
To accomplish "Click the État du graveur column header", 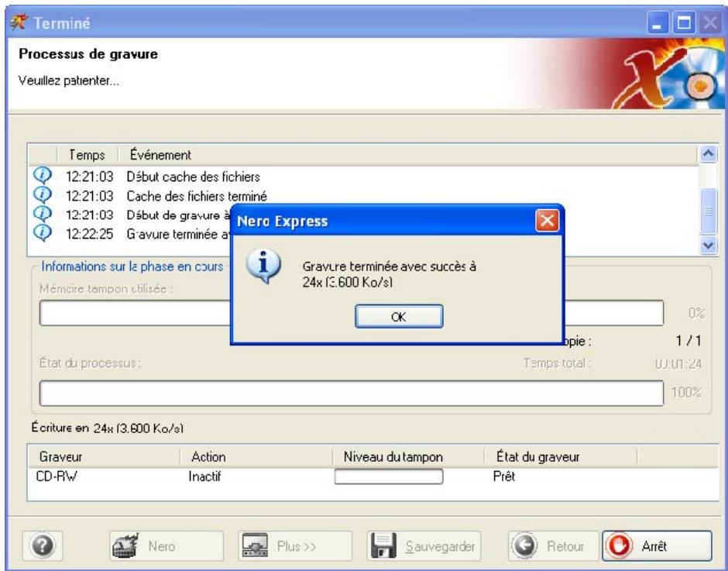I will click(x=561, y=456).
